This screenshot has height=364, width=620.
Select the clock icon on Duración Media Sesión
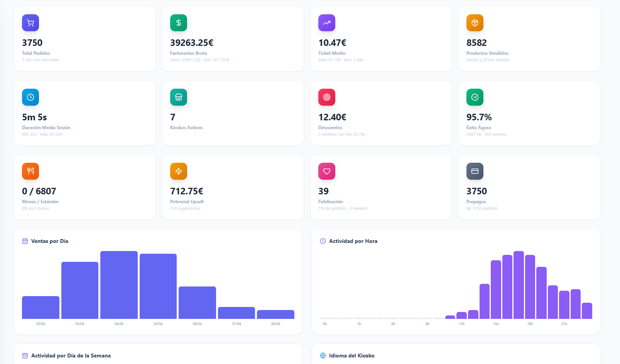(x=30, y=97)
